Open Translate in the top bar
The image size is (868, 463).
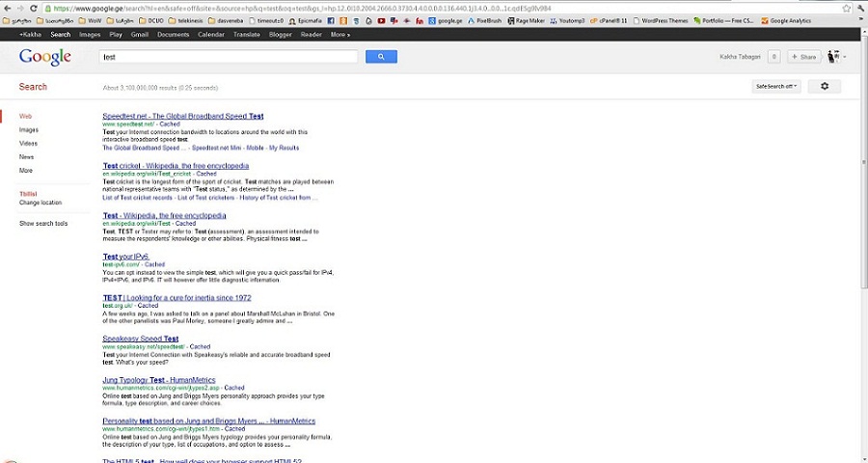pyautogui.click(x=246, y=35)
